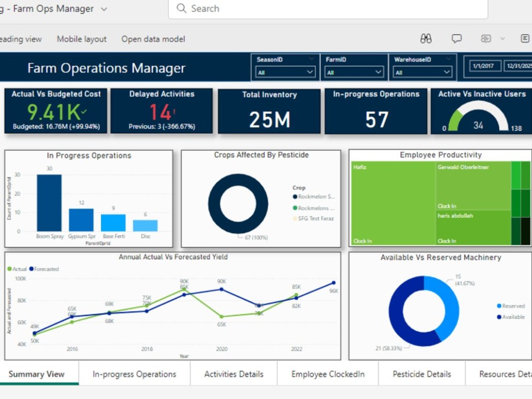Viewport: 532px width, 399px height.
Task: Collapse SeasonID slicer header chevron
Action: [x=311, y=59]
